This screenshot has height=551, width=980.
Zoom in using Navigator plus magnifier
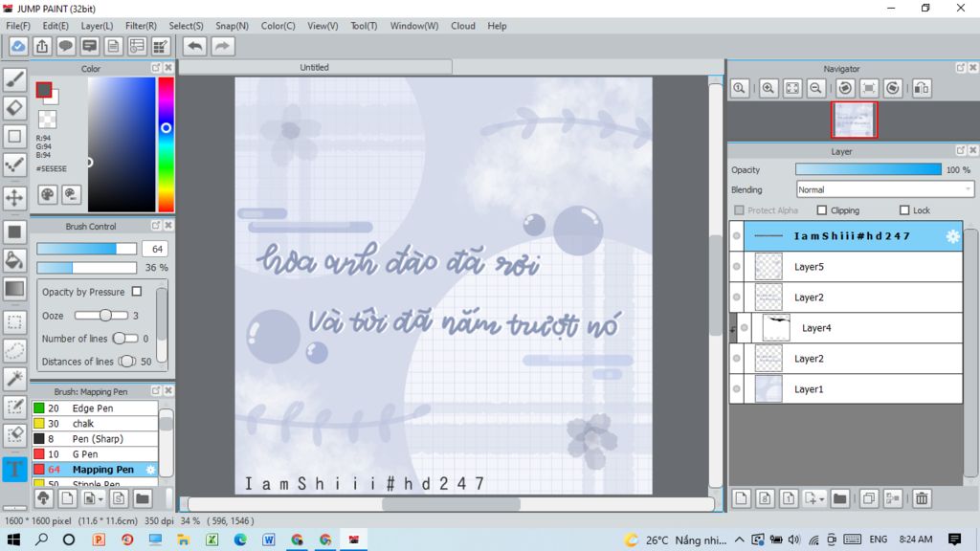click(x=768, y=88)
